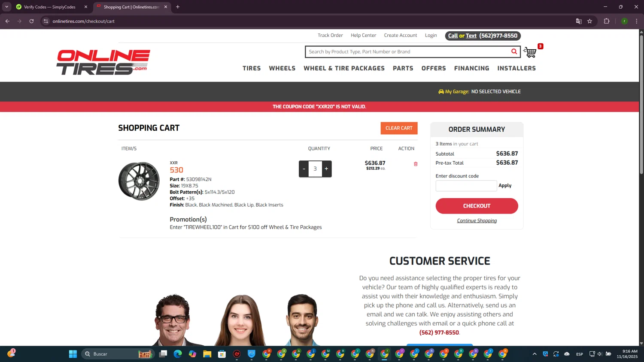Click the CHECKOUT button
This screenshot has height=362, width=644.
coord(477,206)
